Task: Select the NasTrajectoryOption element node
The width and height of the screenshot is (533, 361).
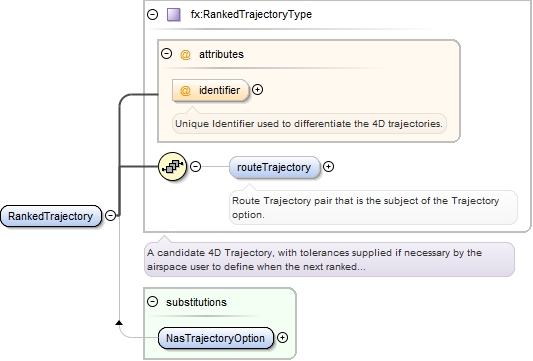Action: 216,338
